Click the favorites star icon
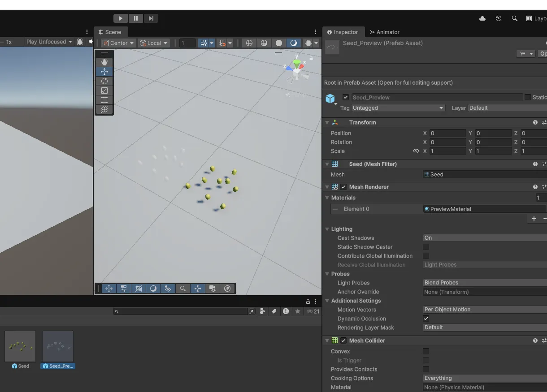 (x=298, y=311)
